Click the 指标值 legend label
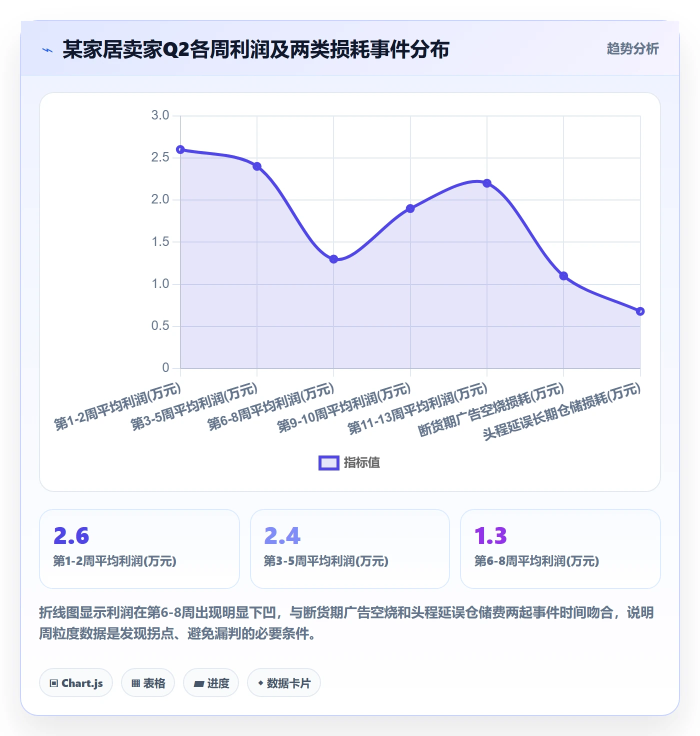Viewport: 700px width, 736px height. [362, 463]
